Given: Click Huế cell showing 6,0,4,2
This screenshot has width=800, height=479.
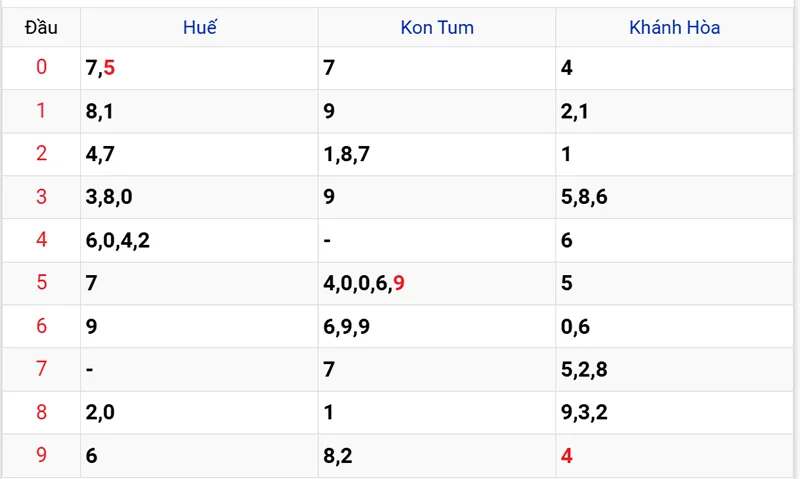Looking at the screenshot, I should click(199, 240).
